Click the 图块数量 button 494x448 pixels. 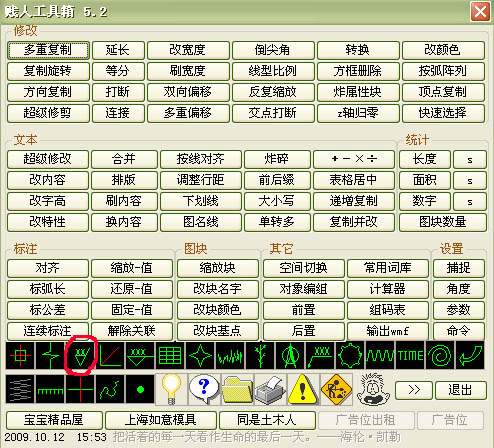coord(443,222)
